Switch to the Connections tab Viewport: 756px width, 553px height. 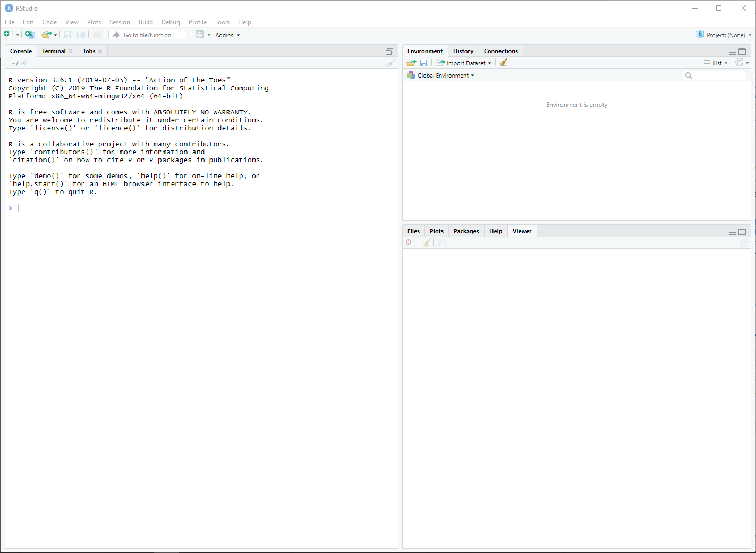pos(501,51)
